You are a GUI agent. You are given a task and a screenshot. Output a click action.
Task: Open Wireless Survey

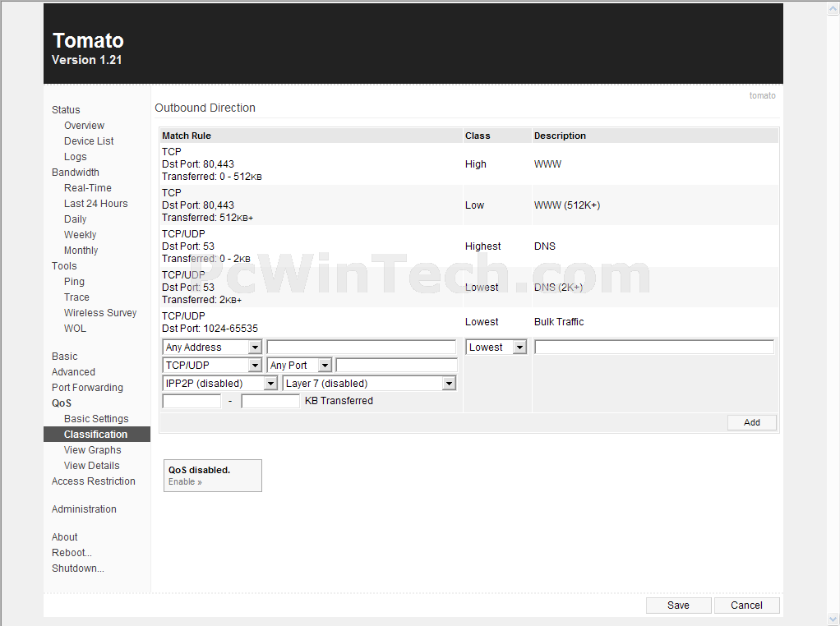[x=100, y=313]
